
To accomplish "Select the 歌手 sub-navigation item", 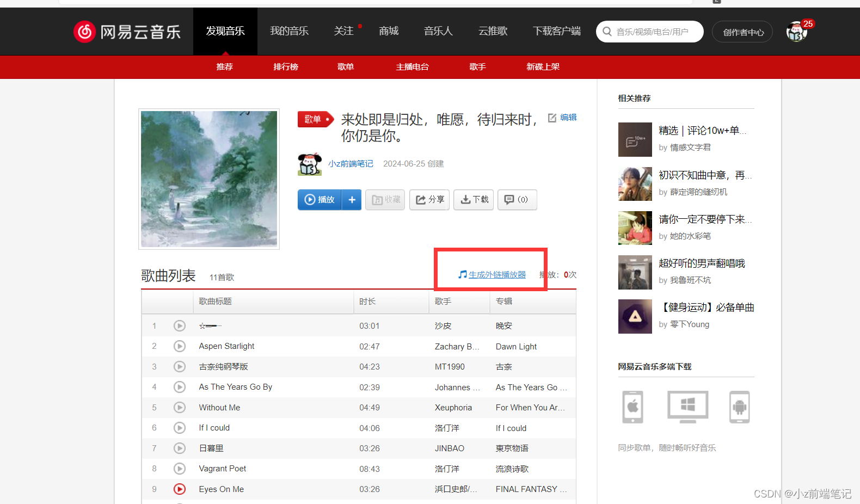I will (477, 67).
